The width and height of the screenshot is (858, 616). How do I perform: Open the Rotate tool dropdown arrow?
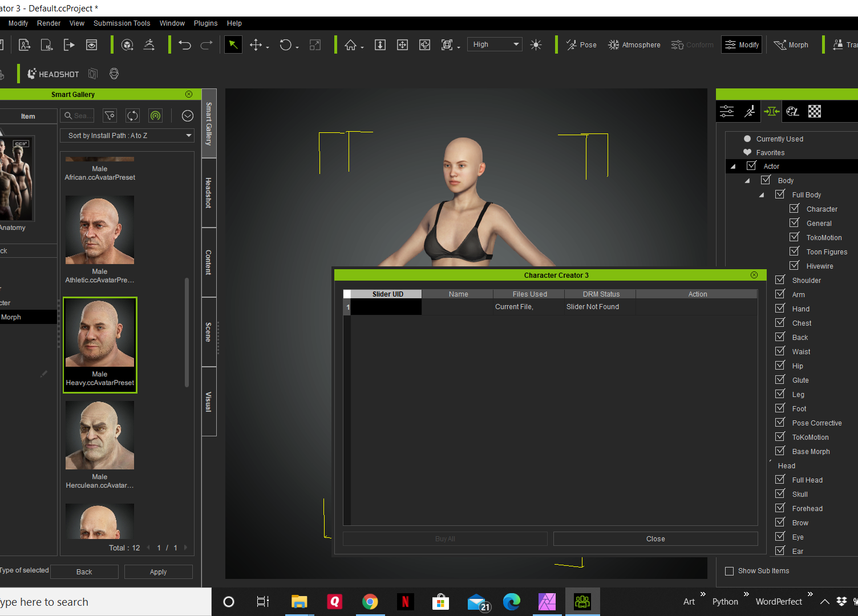pyautogui.click(x=297, y=48)
